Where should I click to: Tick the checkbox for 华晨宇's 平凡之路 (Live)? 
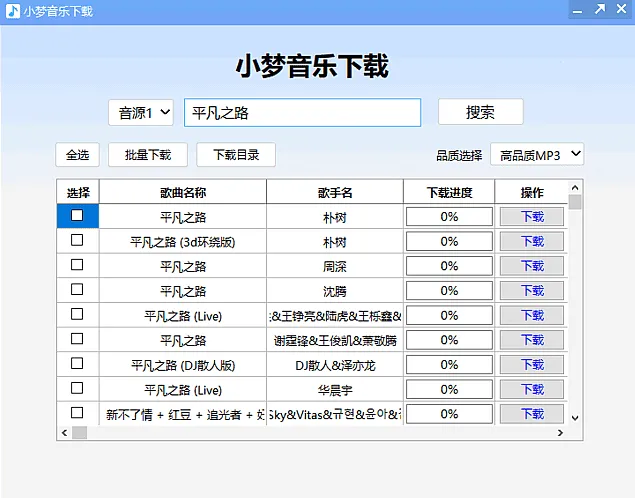[x=77, y=388]
